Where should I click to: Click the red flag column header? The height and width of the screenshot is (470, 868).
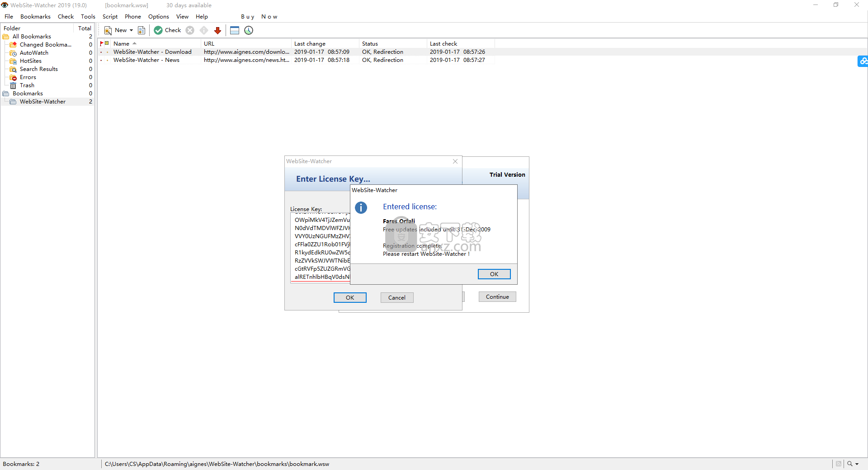(x=101, y=43)
